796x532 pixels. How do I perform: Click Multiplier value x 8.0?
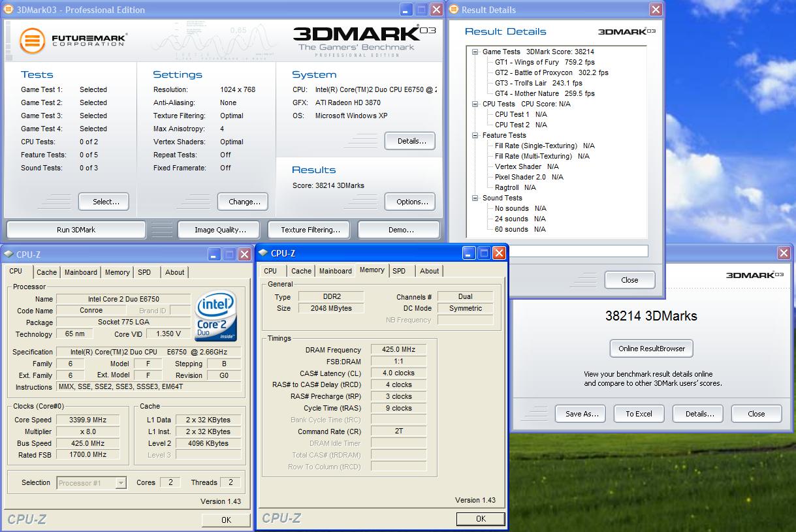pyautogui.click(x=89, y=431)
